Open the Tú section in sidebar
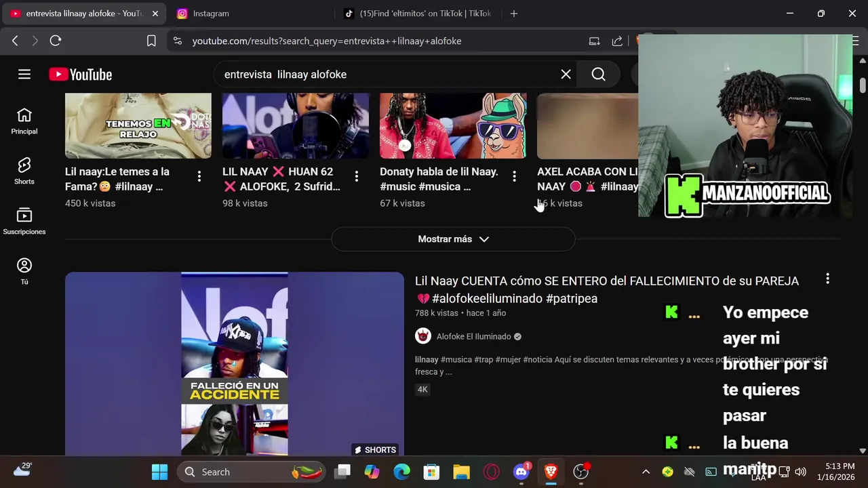 (24, 272)
